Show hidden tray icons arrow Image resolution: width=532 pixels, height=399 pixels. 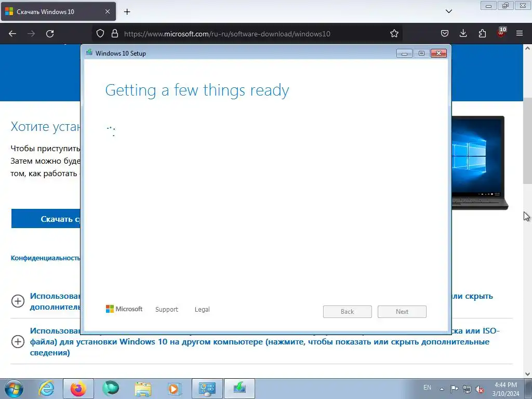tap(442, 389)
